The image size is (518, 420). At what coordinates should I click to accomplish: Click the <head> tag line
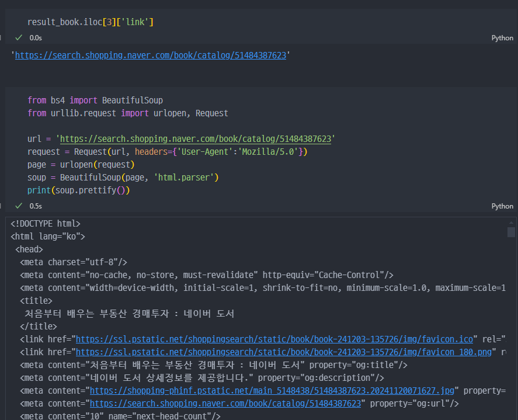[29, 249]
